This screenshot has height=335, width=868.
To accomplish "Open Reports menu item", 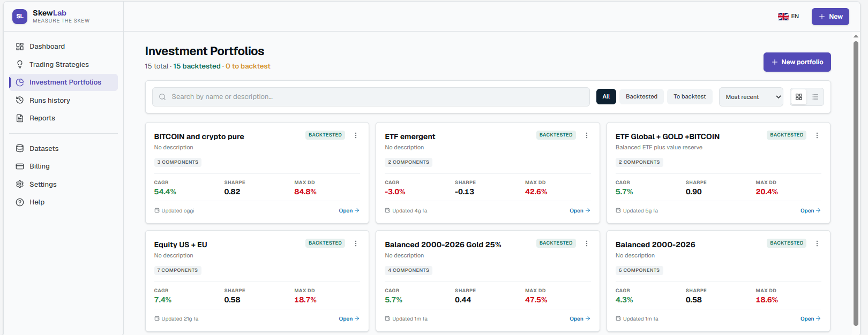I will click(x=63, y=118).
